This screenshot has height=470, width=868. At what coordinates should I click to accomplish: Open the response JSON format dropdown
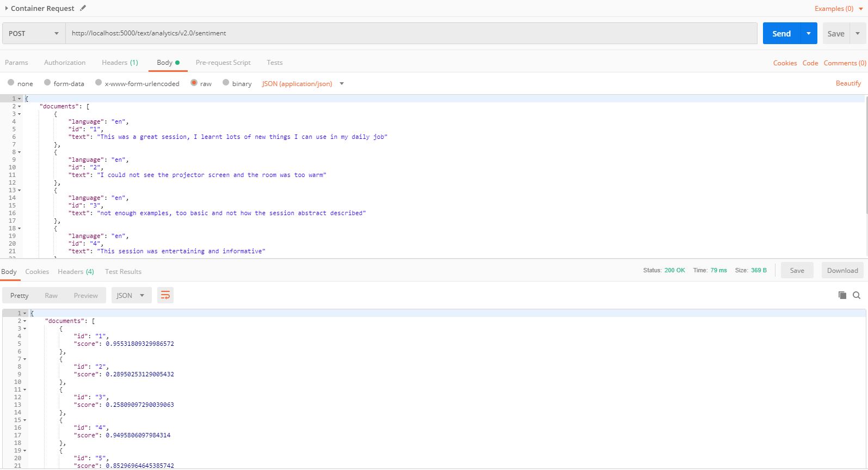coord(131,296)
